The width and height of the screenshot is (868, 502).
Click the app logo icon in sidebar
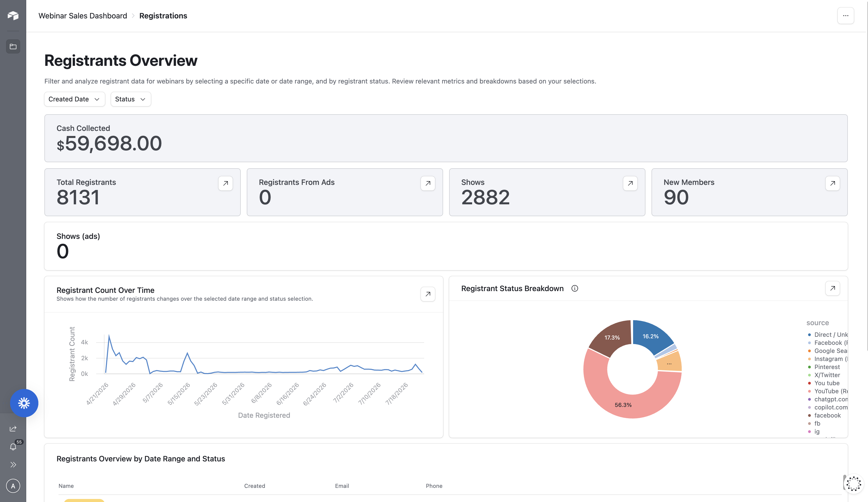(13, 15)
